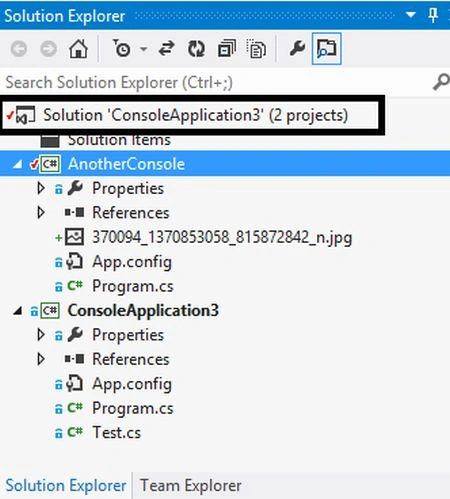Toggle the Preview Selected Items button
The height and width of the screenshot is (499, 450).
[x=326, y=49]
